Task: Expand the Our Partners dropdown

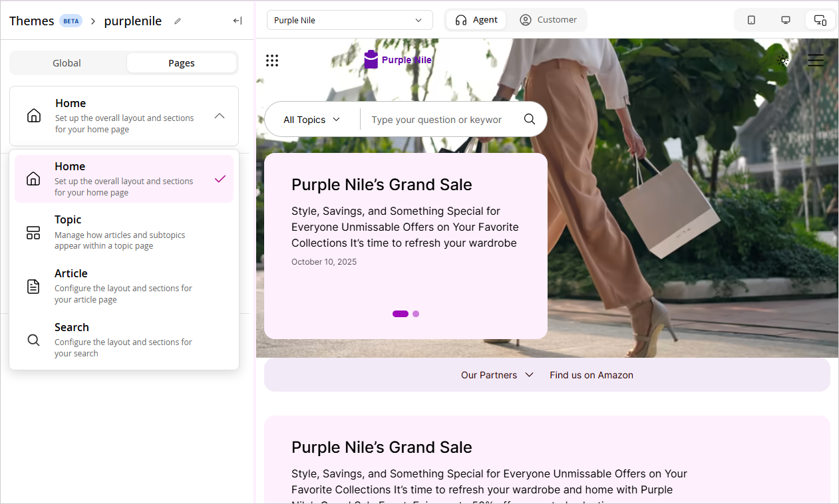Action: click(497, 374)
